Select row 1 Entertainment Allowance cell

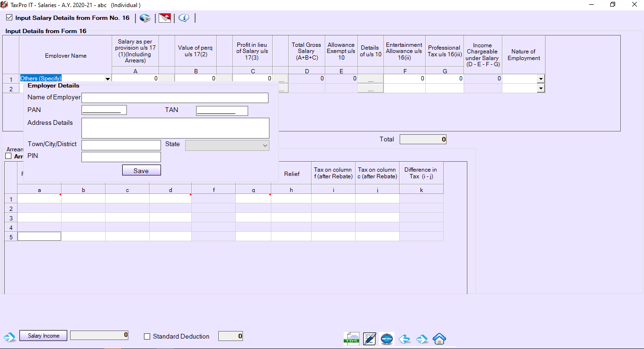click(x=404, y=79)
